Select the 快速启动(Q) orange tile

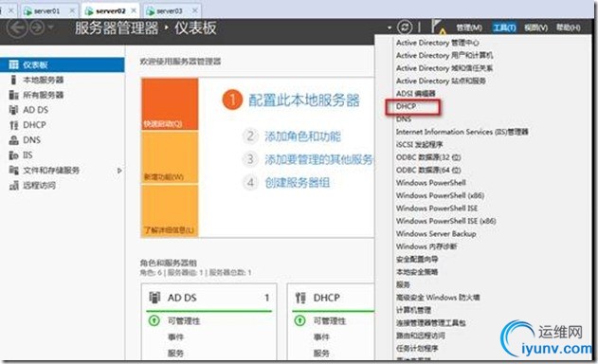tap(170, 104)
